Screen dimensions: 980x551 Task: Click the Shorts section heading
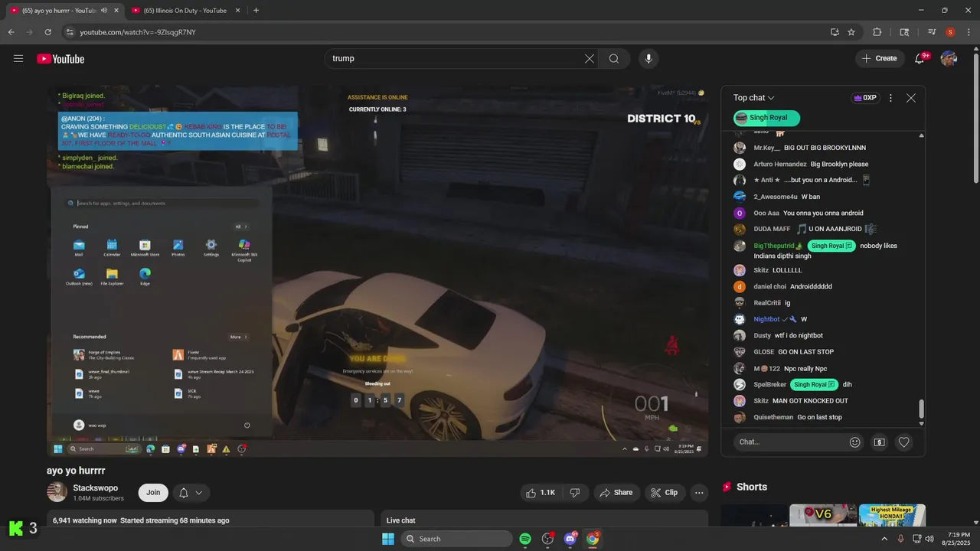(751, 487)
